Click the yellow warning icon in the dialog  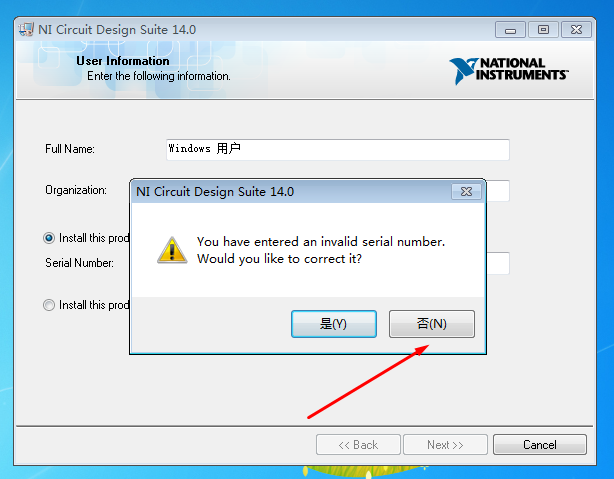click(172, 250)
